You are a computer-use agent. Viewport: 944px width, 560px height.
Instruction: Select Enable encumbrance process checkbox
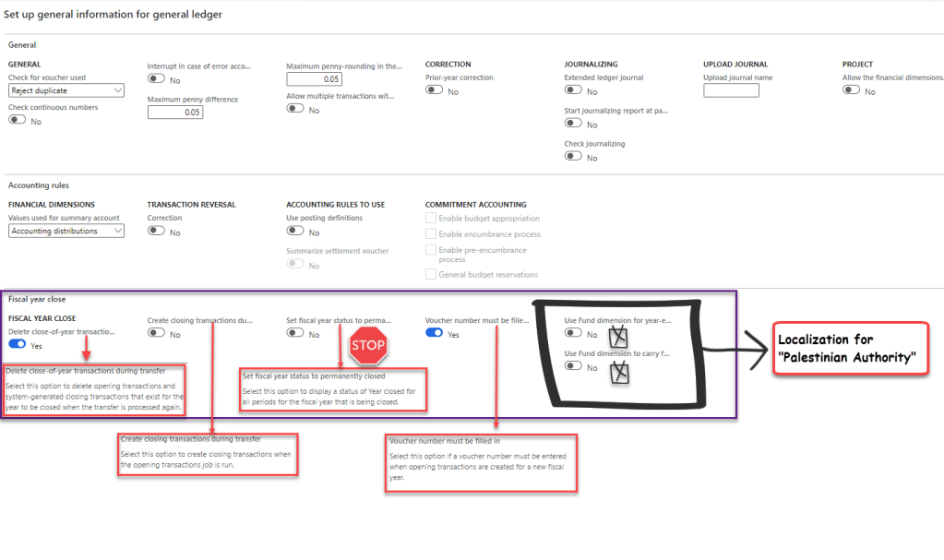pyautogui.click(x=430, y=234)
